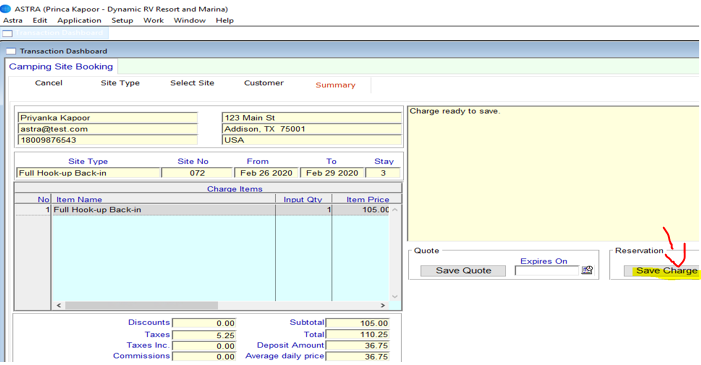Click the From date Feb 26 2020
The image size is (701, 365).
266,173
